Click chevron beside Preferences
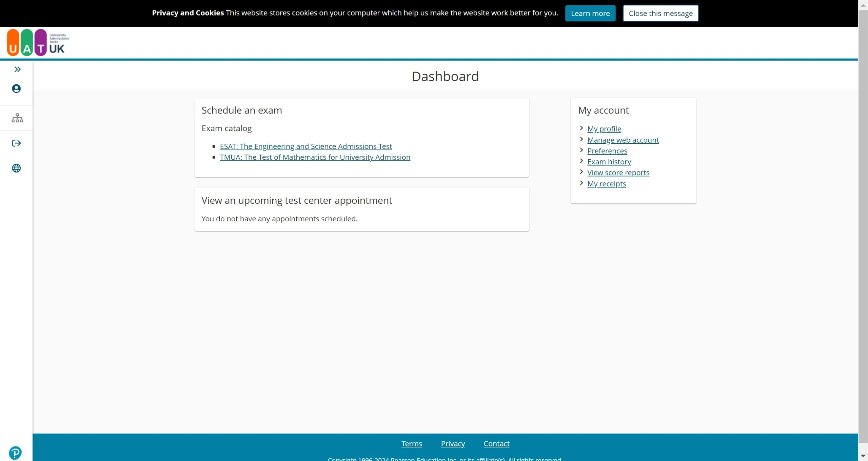Image resolution: width=868 pixels, height=461 pixels. point(581,150)
